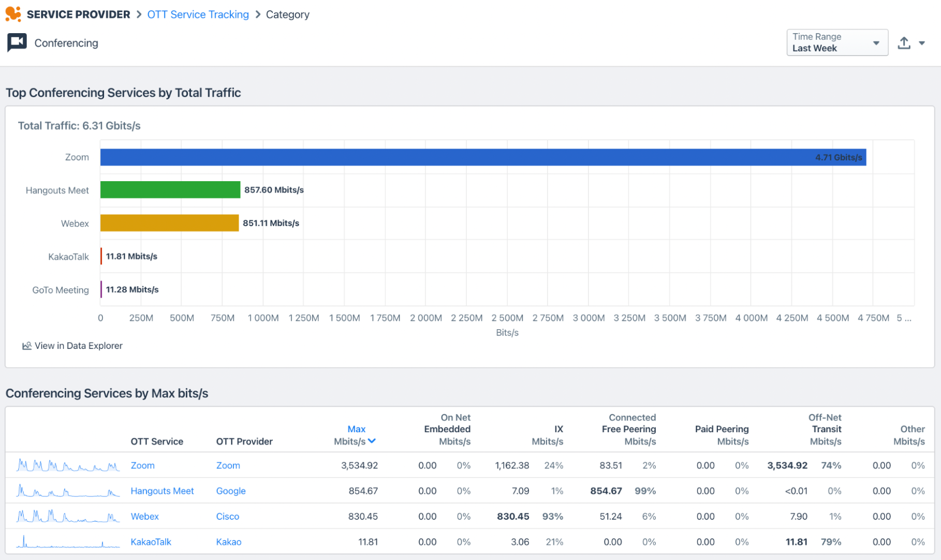Viewport: 941px width, 560px height.
Task: Click the GoTo Meeting purple bar
Action: [101, 289]
